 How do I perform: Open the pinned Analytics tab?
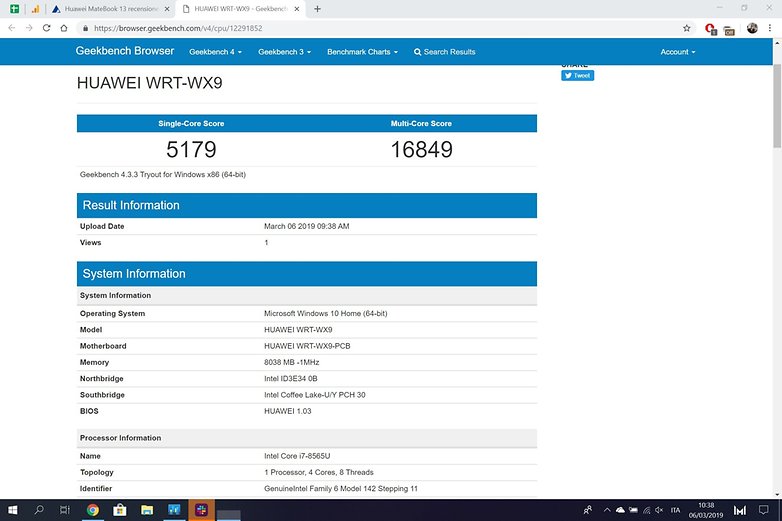pos(35,9)
